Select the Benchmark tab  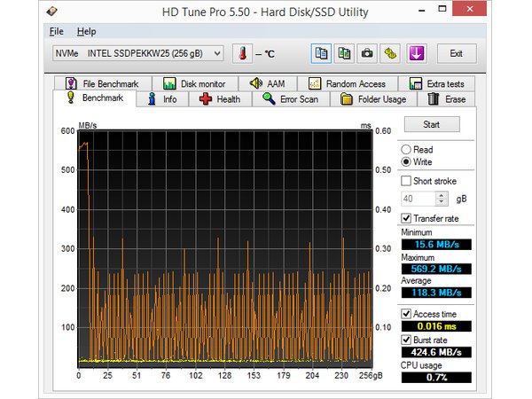click(95, 98)
